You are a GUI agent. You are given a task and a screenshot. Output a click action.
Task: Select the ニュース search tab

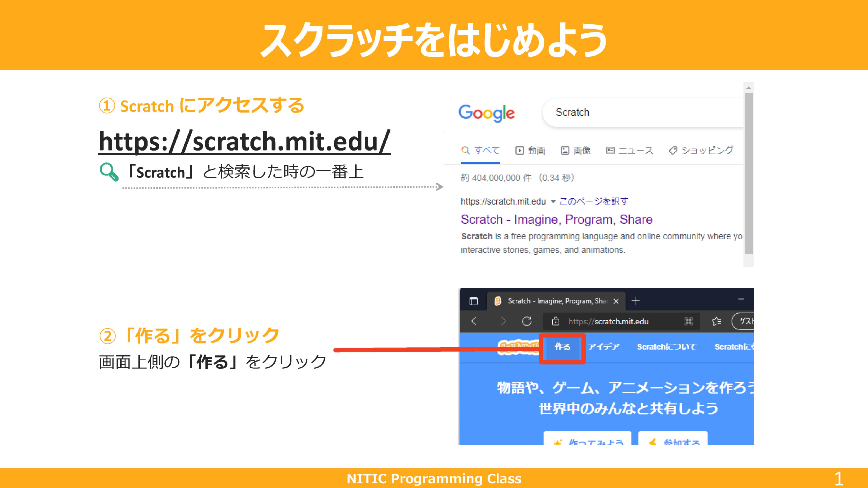[630, 151]
